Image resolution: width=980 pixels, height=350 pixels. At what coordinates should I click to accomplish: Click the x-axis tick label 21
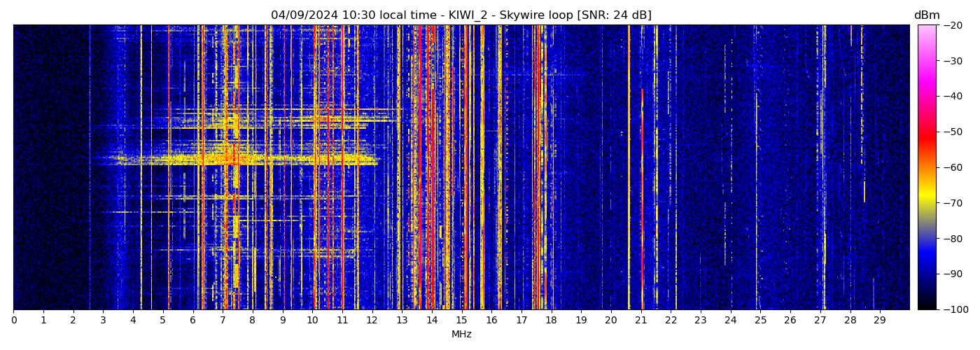pos(640,321)
